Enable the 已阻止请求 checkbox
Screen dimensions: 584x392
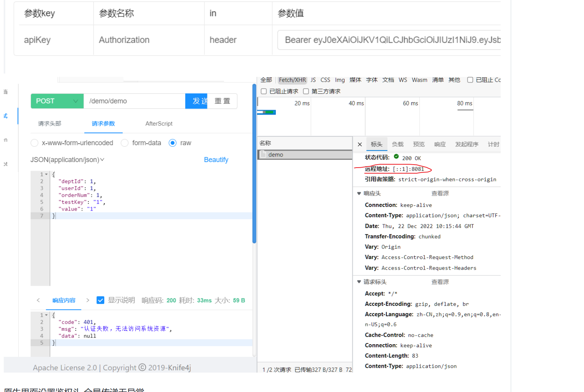[x=264, y=91]
